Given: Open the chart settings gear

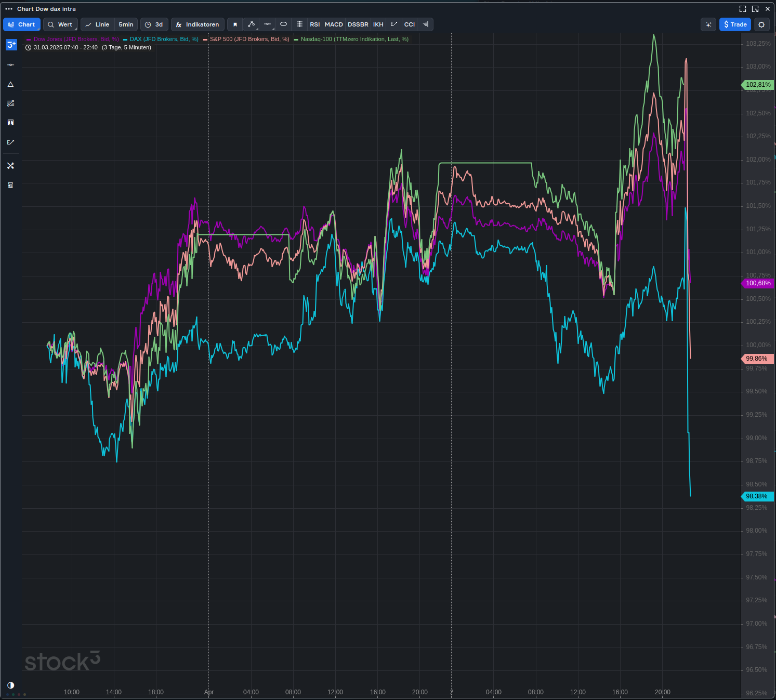Looking at the screenshot, I should pyautogui.click(x=761, y=24).
